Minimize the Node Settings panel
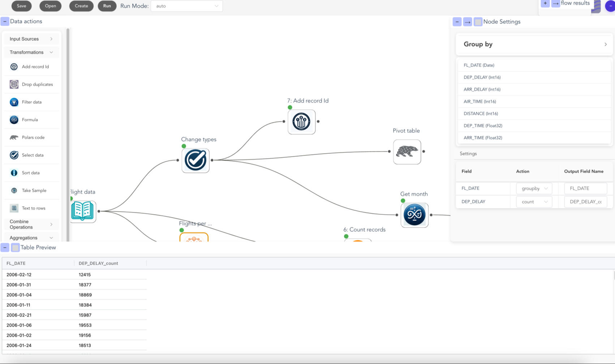615x364 pixels. pyautogui.click(x=457, y=22)
